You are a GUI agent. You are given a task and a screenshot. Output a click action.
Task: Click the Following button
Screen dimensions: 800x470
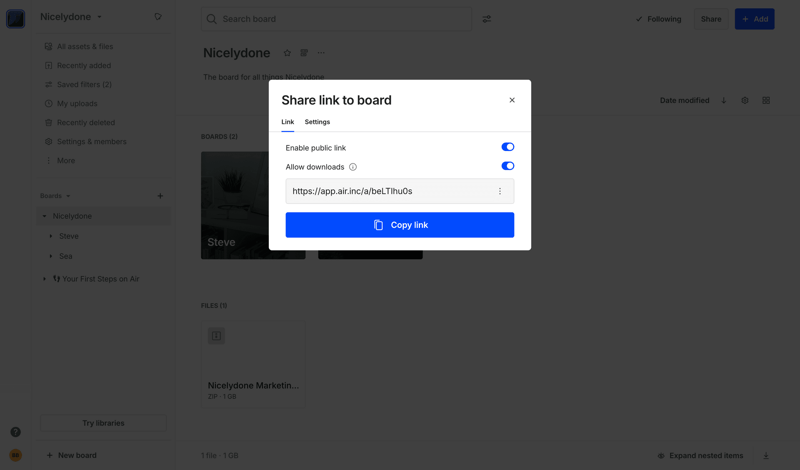658,19
